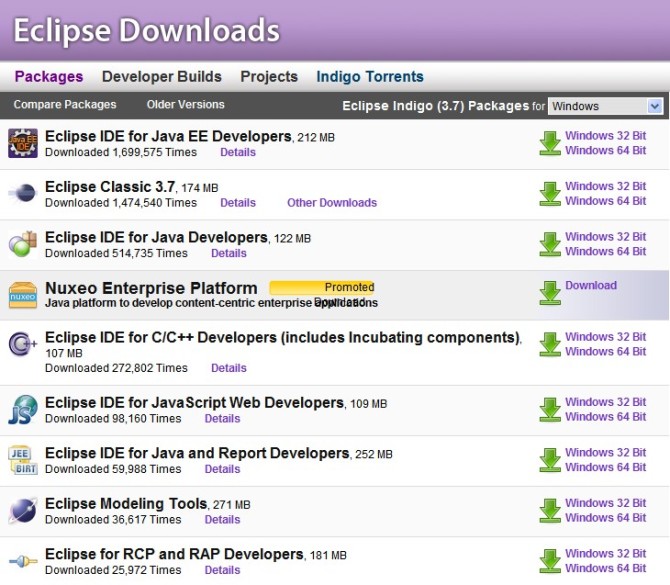Download Eclipse Classic 3.7 Windows 64 Bit

pos(605,201)
